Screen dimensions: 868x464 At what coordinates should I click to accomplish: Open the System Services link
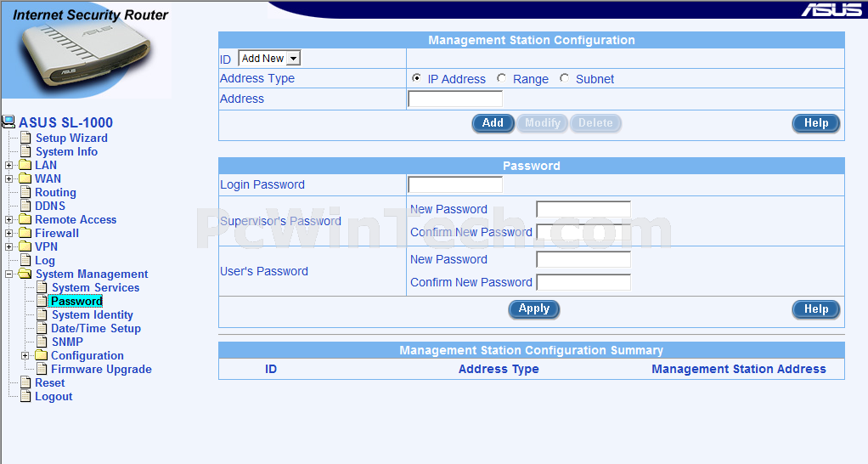pyautogui.click(x=95, y=287)
